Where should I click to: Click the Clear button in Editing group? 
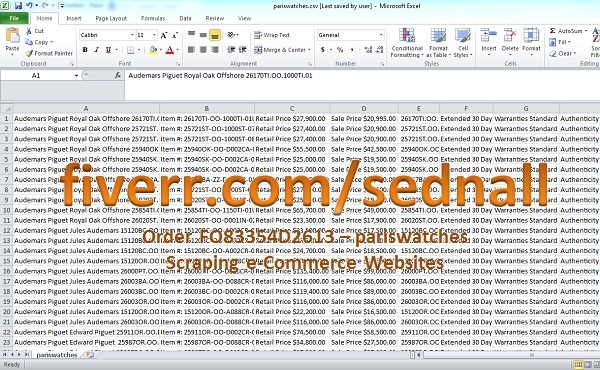(562, 54)
